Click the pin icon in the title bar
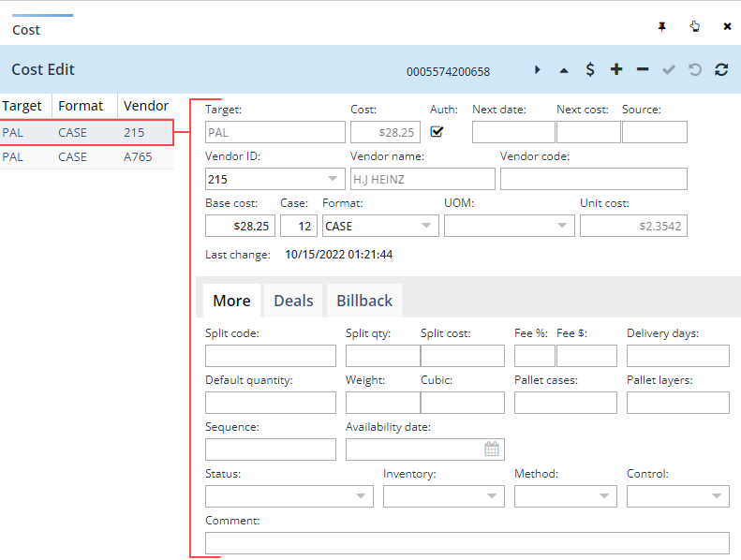741x560 pixels. click(x=661, y=27)
